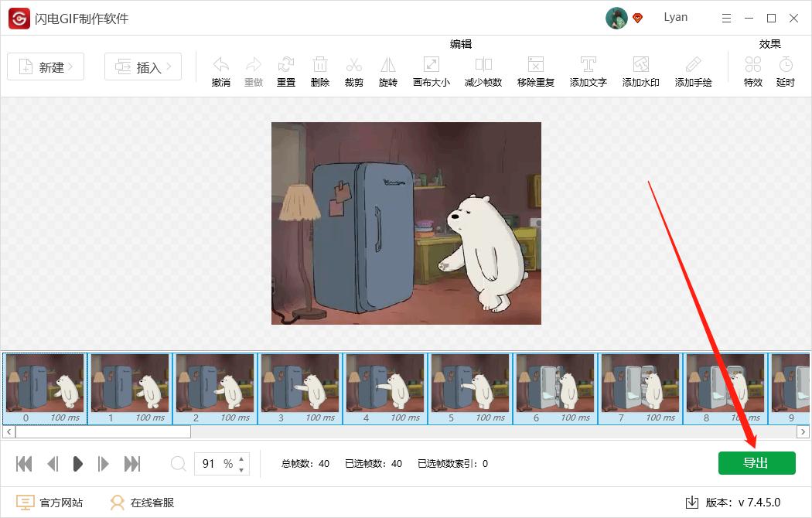Open the Lyan account avatar menu
Screen dimensions: 812x518
tap(615, 17)
